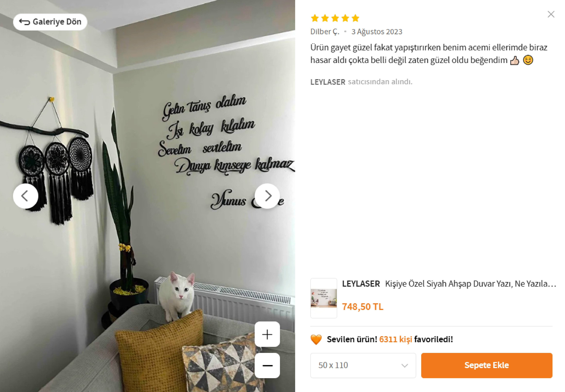Zoom out of the photo with minus

click(x=267, y=365)
